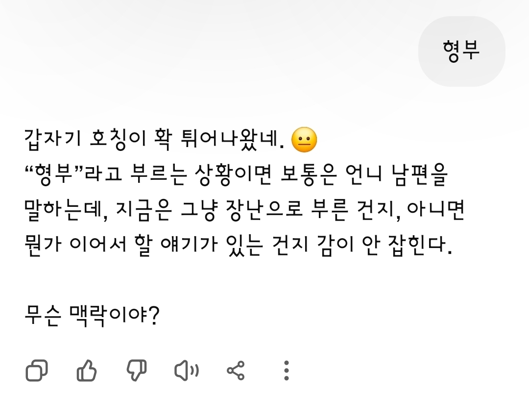Image resolution: width=529 pixels, height=420 pixels.
Task: Share this response
Action: pyautogui.click(x=236, y=371)
